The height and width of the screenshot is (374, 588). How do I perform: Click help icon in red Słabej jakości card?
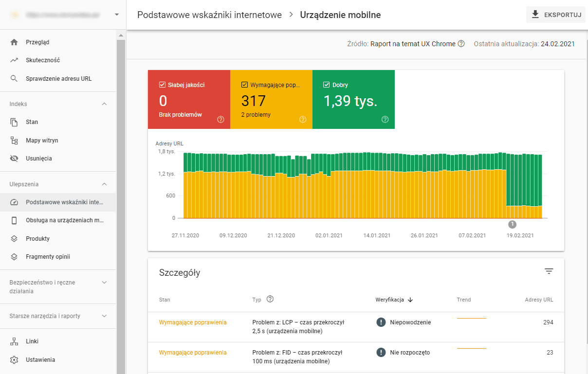pyautogui.click(x=220, y=120)
